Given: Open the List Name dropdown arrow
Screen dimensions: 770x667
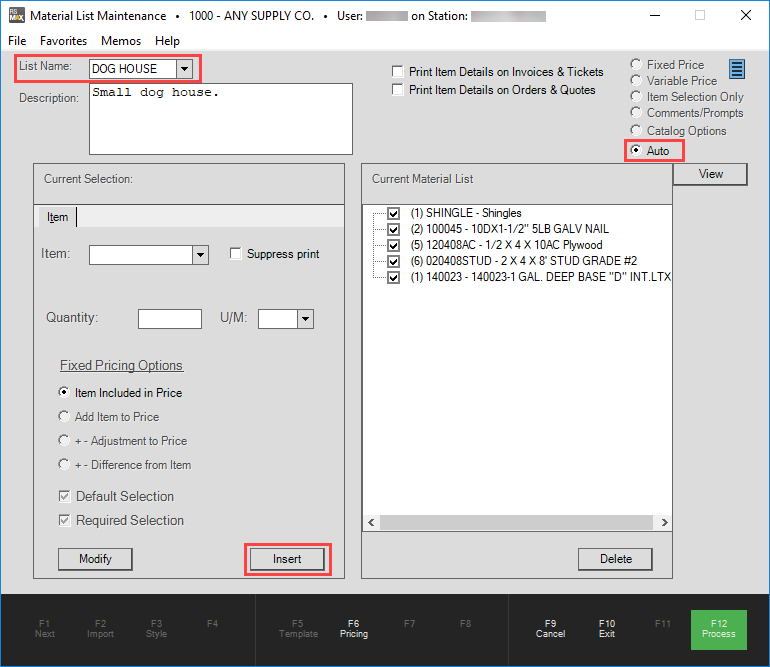Looking at the screenshot, I should [184, 69].
